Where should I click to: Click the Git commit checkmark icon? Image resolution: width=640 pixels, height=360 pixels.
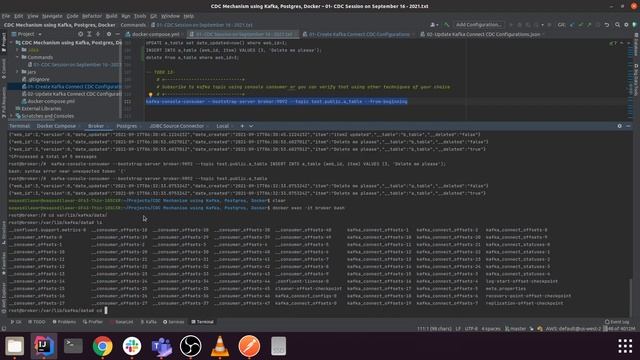581,25
